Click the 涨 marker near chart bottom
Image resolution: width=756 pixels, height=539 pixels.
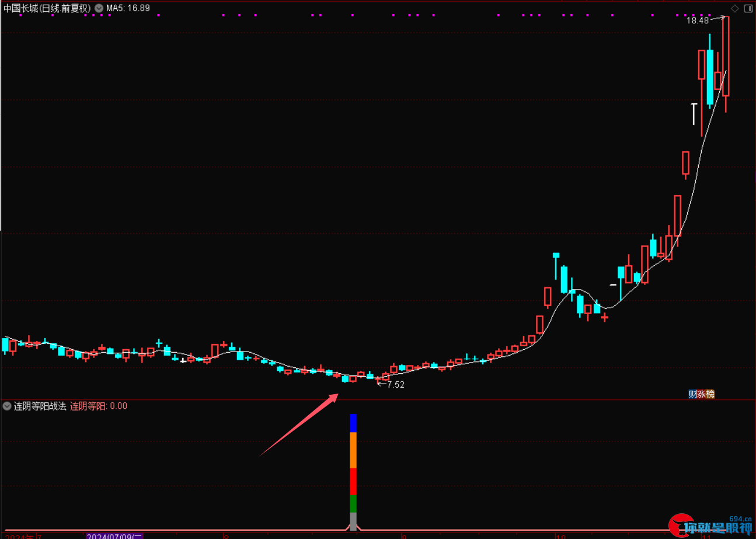pyautogui.click(x=701, y=394)
